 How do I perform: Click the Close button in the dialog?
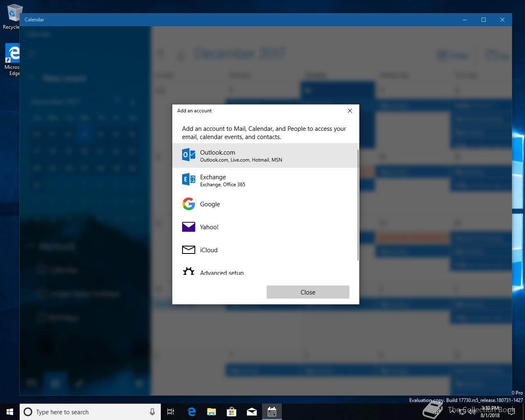pos(308,292)
